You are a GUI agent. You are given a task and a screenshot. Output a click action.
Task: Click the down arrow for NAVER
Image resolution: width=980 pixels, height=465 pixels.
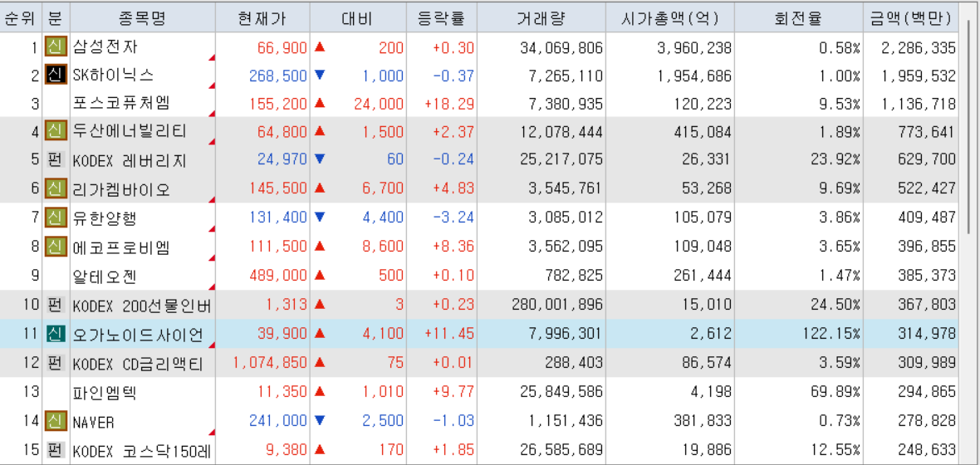click(320, 421)
